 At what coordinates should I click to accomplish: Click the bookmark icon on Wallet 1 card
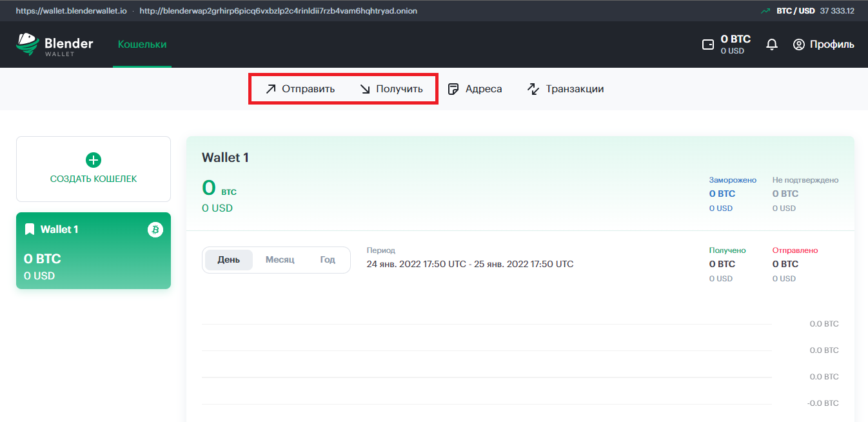[30, 229]
